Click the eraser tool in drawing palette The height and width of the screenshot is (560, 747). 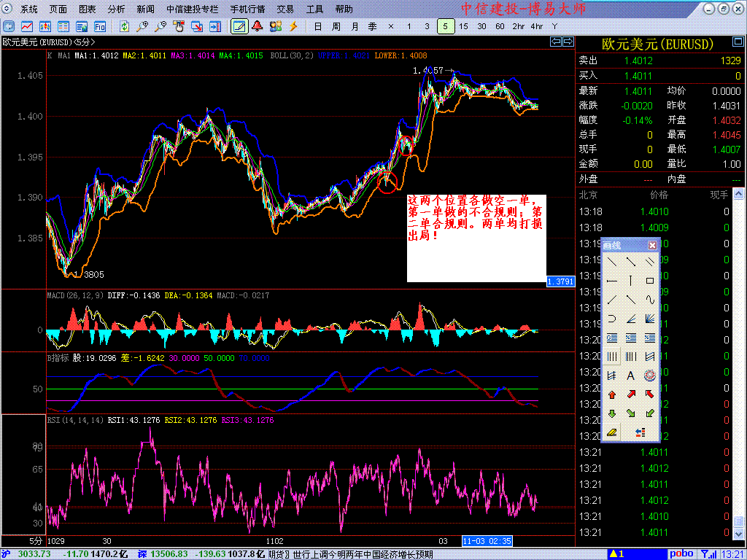(x=612, y=432)
